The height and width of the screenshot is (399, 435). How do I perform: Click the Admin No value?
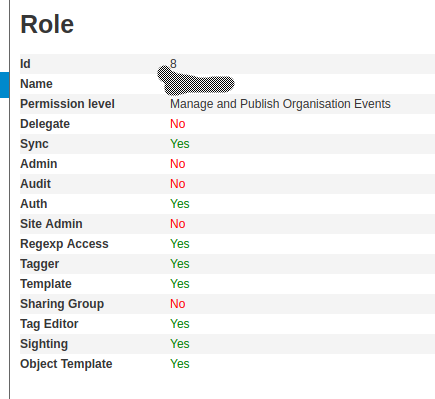178,164
